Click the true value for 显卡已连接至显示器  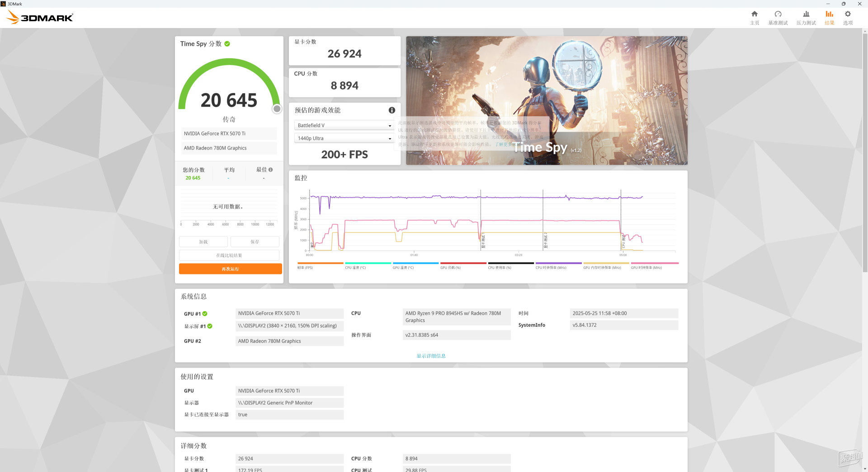289,415
